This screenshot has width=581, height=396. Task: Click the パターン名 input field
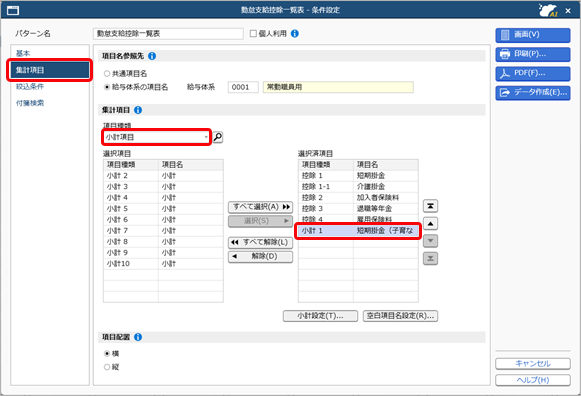[x=168, y=34]
